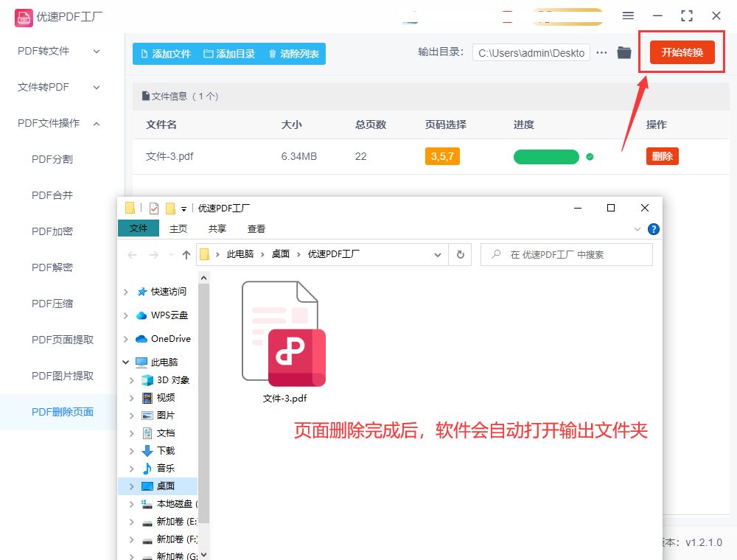Select PDF合并 in sidebar
The width and height of the screenshot is (737, 560).
pos(52,195)
